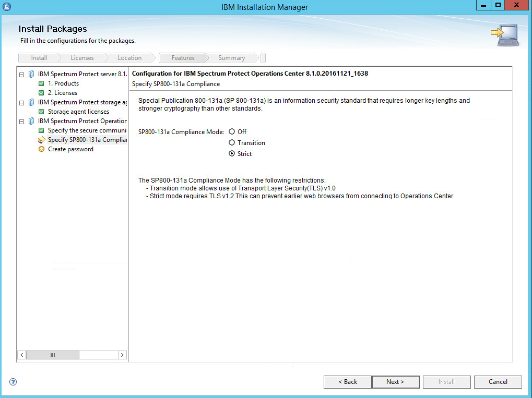Click the IBM Spectrum Protect server package icon
The height and width of the screenshot is (398, 532).
click(31, 74)
